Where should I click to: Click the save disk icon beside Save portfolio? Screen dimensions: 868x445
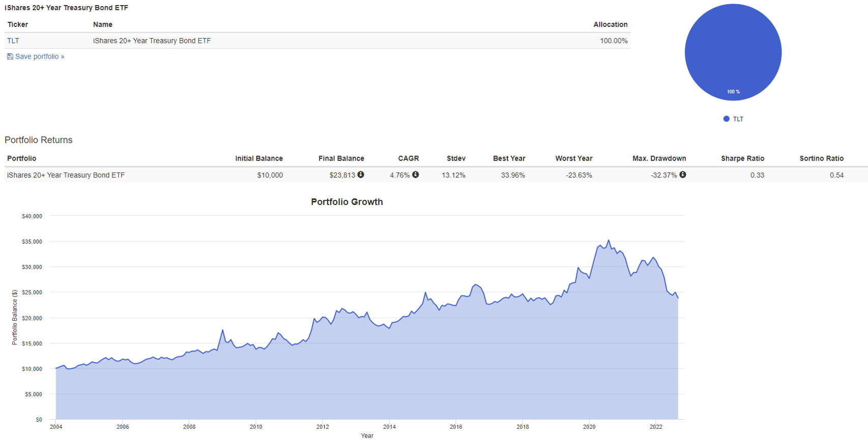10,56
